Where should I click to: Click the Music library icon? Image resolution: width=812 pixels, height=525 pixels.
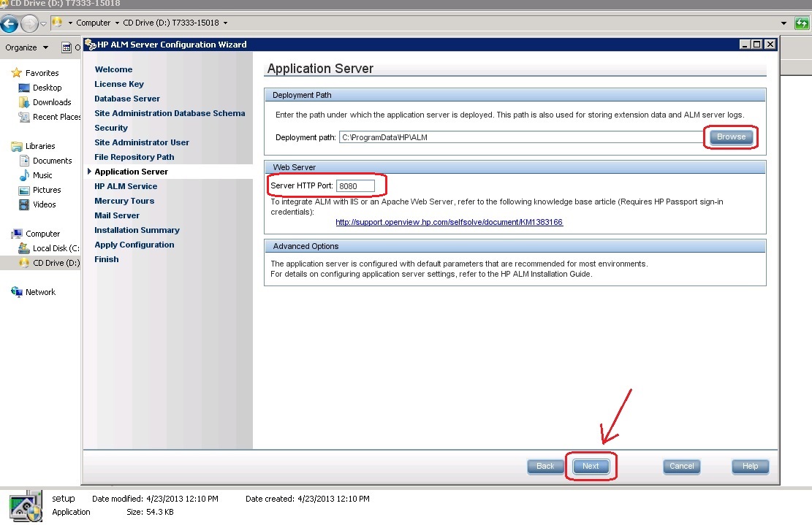tap(24, 175)
